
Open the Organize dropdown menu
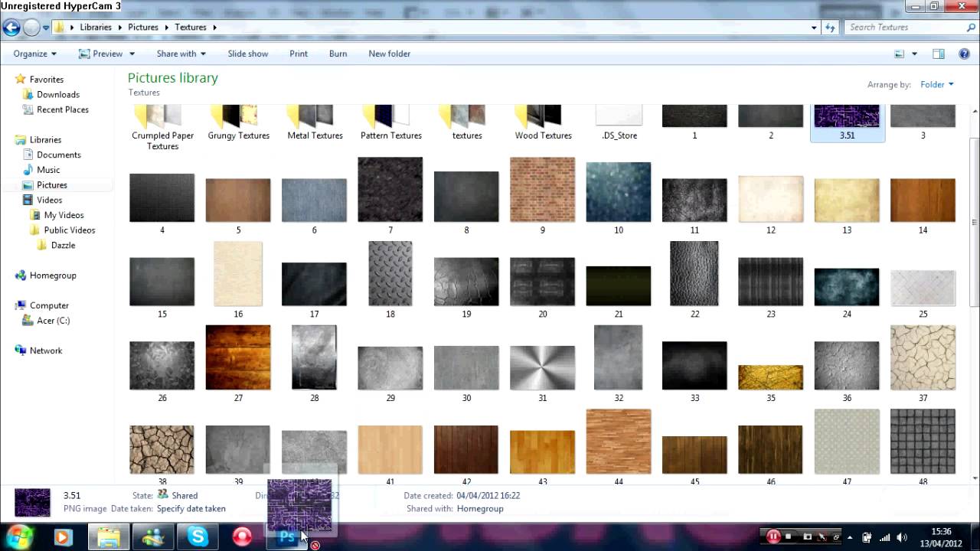click(35, 54)
